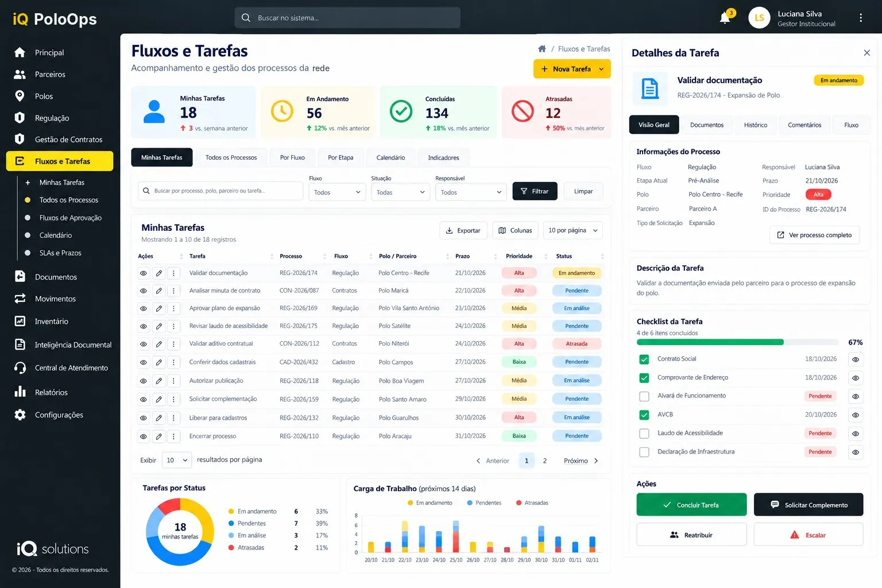Open the user options kebab menu

[x=860, y=18]
